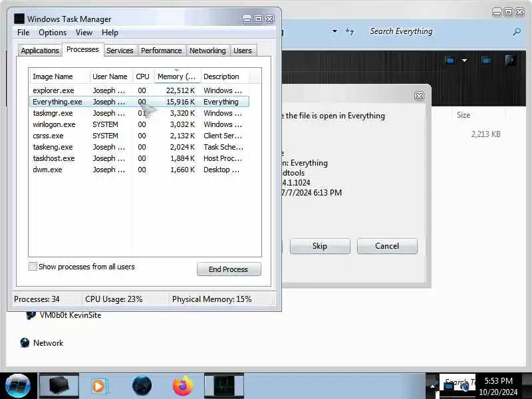532x399 pixels.
Task: Click the 2,213 KB file size entry
Action: click(x=486, y=134)
